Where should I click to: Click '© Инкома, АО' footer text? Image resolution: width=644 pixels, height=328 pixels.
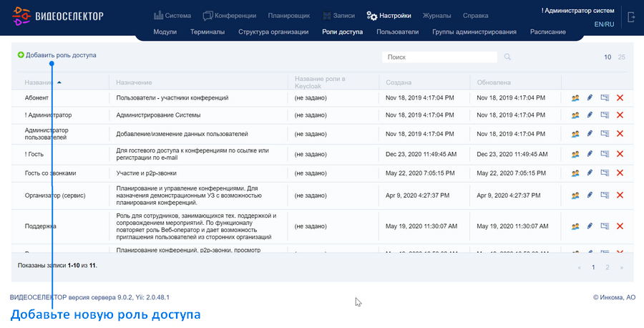[614, 297]
